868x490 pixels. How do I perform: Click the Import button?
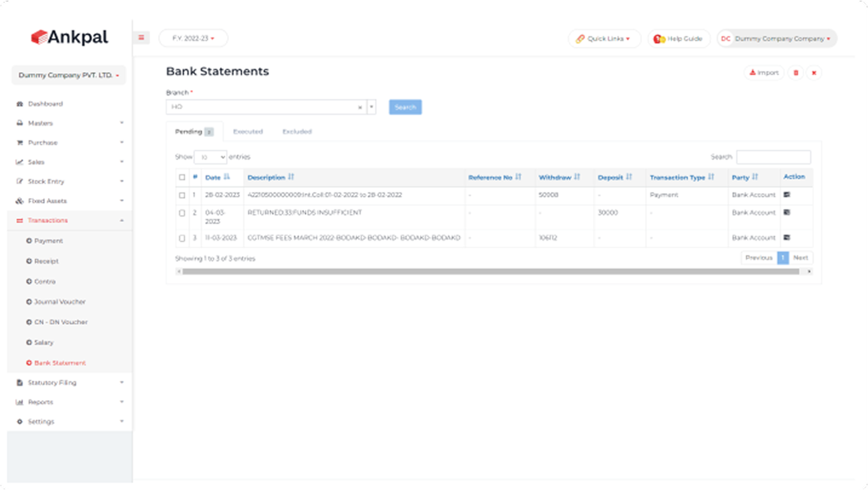point(764,73)
